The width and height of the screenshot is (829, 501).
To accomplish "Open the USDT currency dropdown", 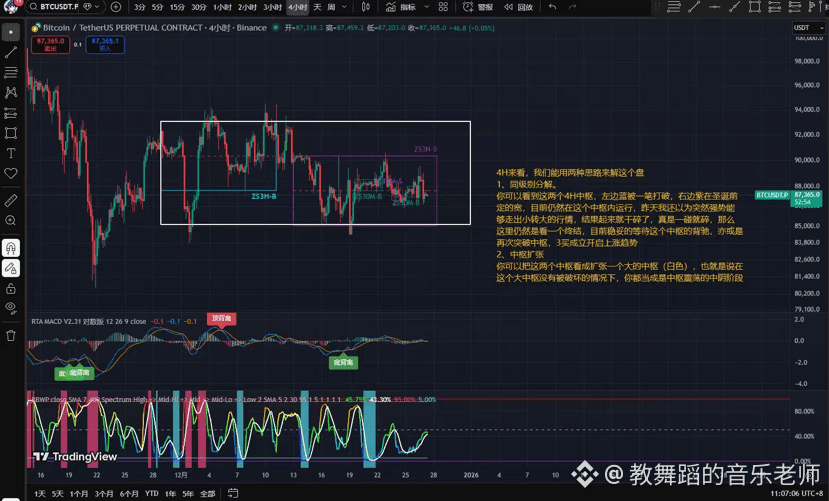I will click(x=807, y=27).
